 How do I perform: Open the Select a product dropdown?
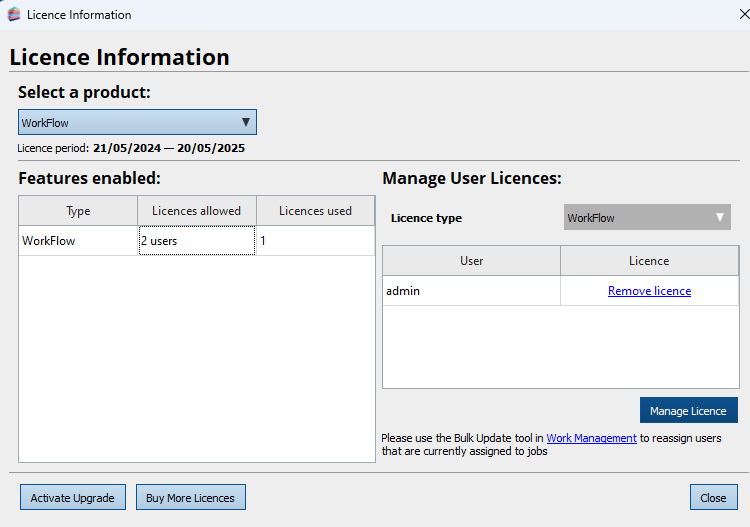(x=137, y=123)
